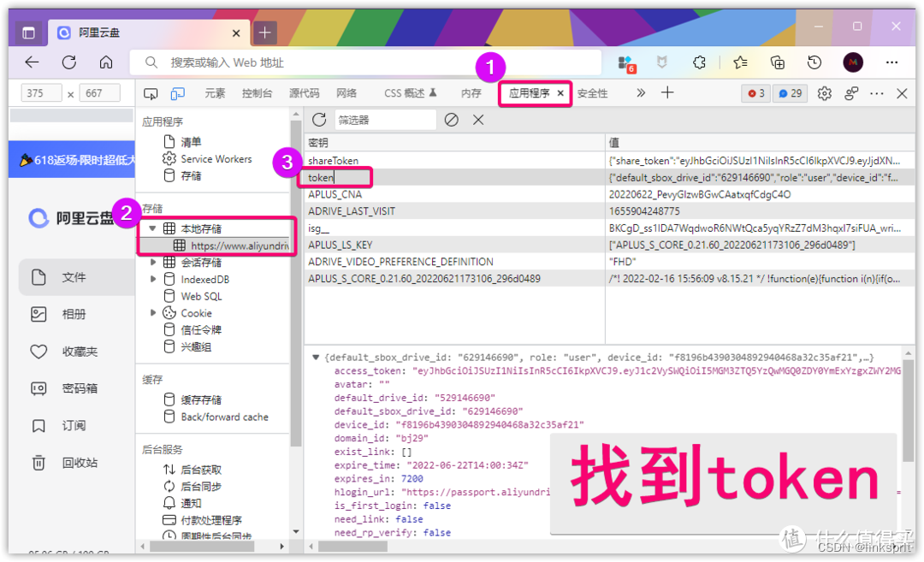Image resolution: width=924 pixels, height=562 pixels.
Task: Open the collections icon
Action: (777, 62)
